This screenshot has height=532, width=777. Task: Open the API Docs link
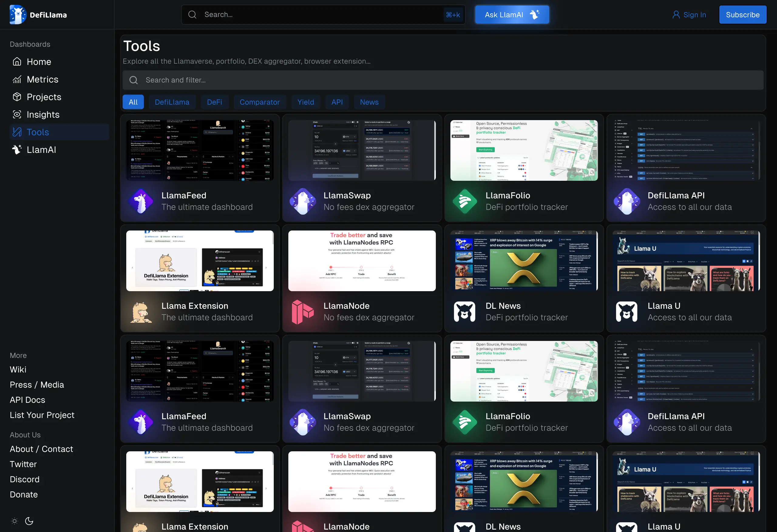(x=27, y=400)
